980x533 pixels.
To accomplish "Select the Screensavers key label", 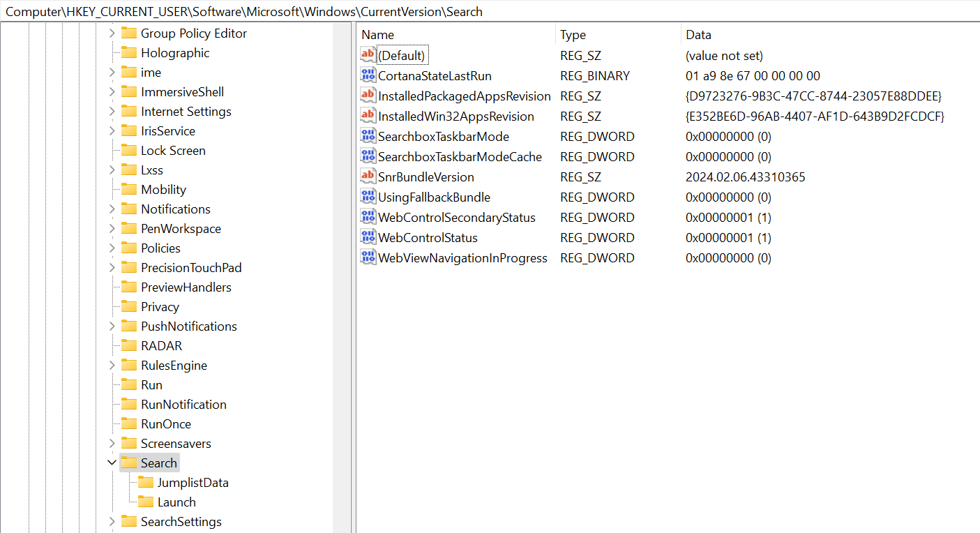I will pyautogui.click(x=176, y=443).
